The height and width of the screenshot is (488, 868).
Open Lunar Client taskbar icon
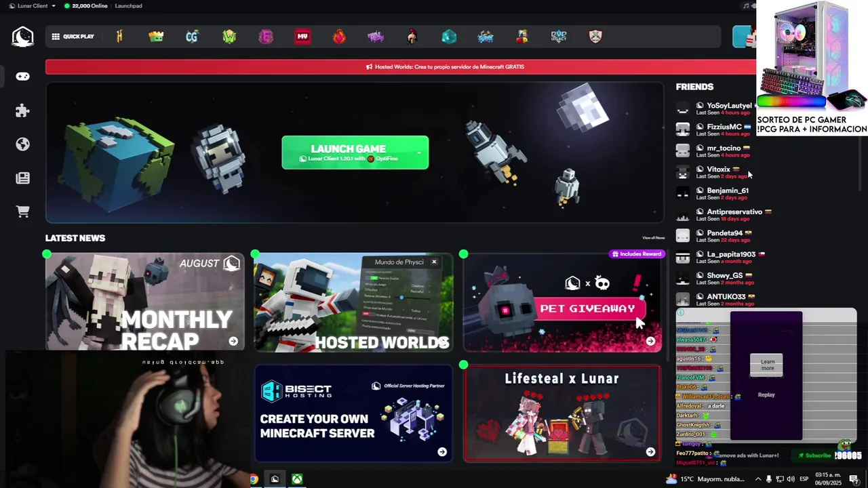click(275, 479)
